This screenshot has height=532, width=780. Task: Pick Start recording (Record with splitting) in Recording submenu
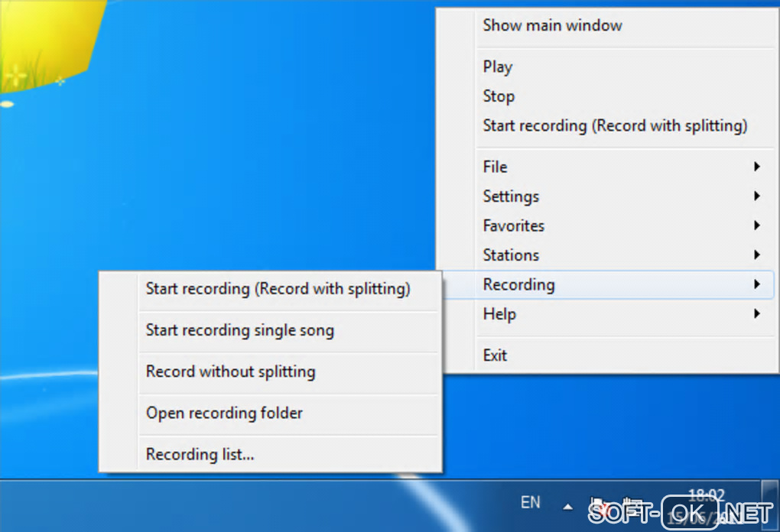[271, 289]
